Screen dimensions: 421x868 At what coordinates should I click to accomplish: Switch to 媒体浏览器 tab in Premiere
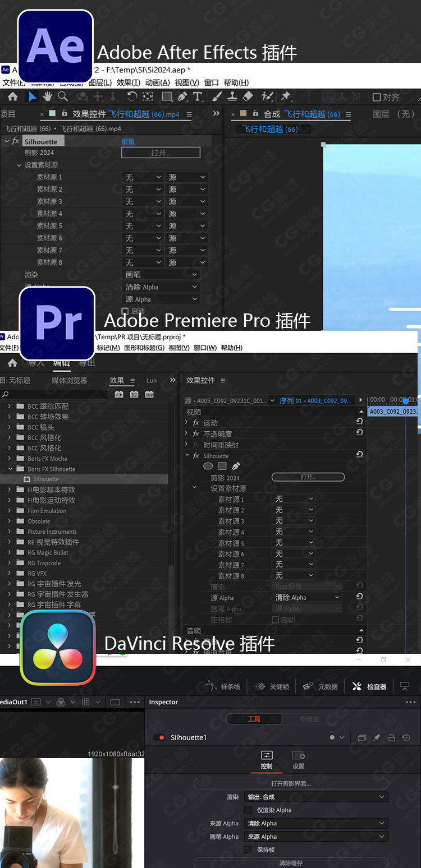(70, 380)
